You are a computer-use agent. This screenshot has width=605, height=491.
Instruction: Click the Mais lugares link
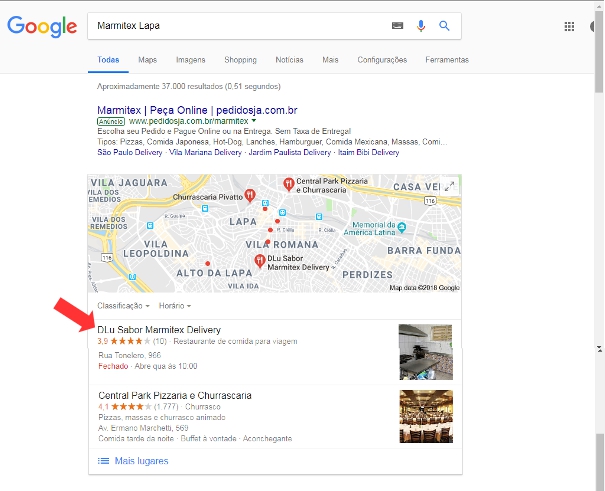click(141, 461)
